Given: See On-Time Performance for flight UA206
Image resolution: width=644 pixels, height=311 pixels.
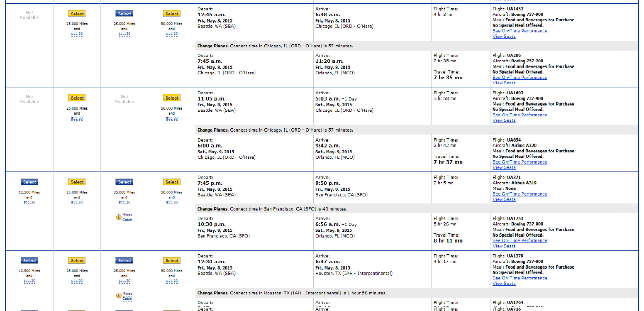Looking at the screenshot, I should [x=520, y=78].
